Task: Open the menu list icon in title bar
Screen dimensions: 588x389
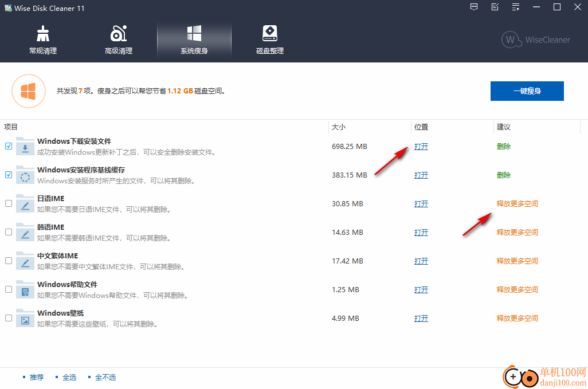Action: click(x=516, y=7)
